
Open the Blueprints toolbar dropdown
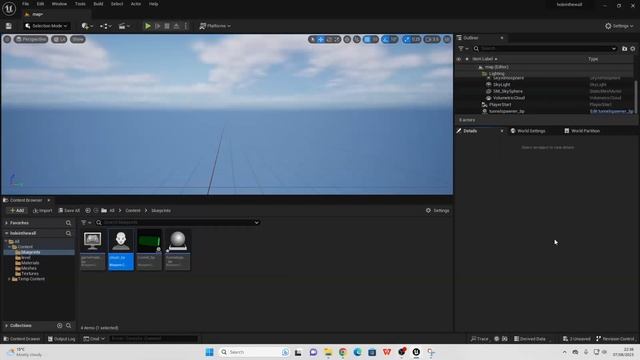(106, 26)
